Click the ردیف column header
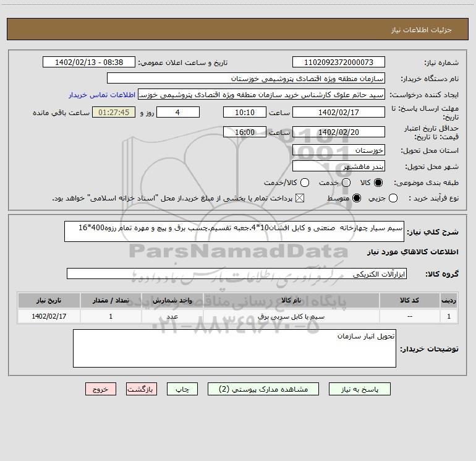Viewport: 476px width, 461px height. (x=449, y=300)
